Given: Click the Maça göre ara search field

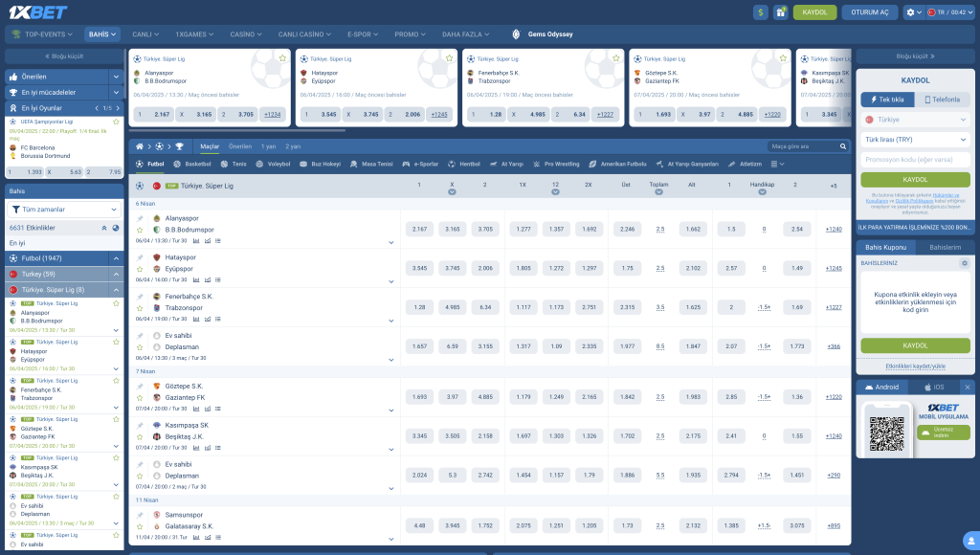Looking at the screenshot, I should pyautogui.click(x=802, y=146).
